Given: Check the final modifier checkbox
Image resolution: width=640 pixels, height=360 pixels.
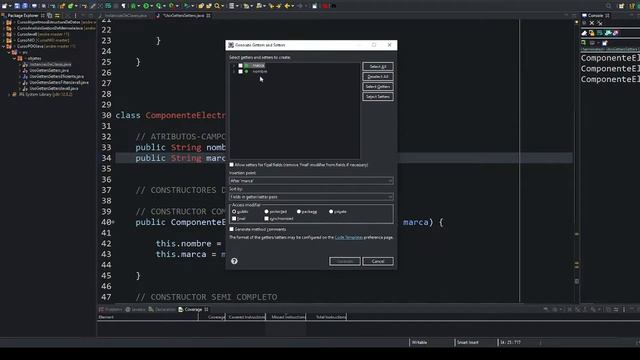Looking at the screenshot, I should point(234,218).
